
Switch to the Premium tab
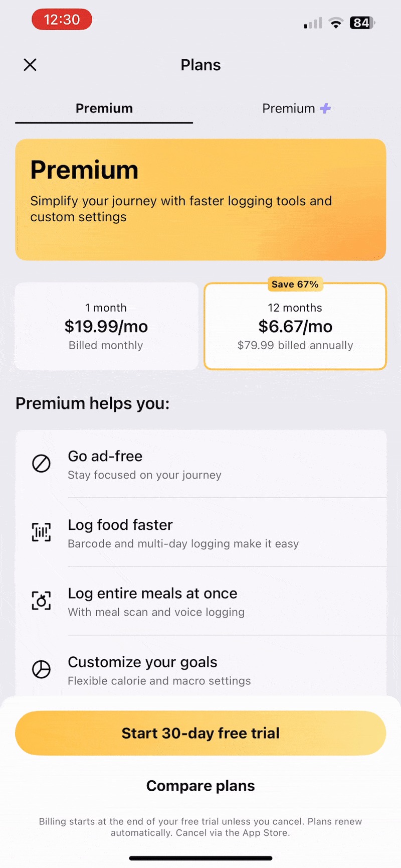[x=104, y=108]
